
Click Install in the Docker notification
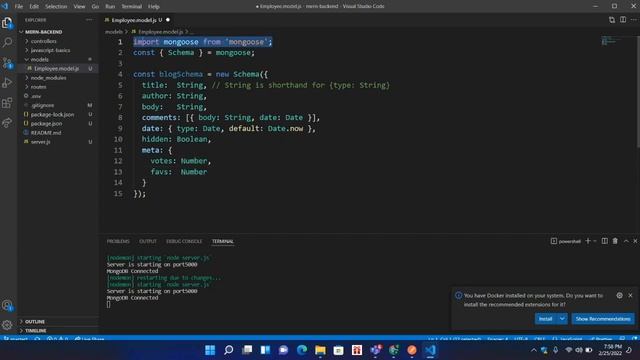tap(546, 319)
